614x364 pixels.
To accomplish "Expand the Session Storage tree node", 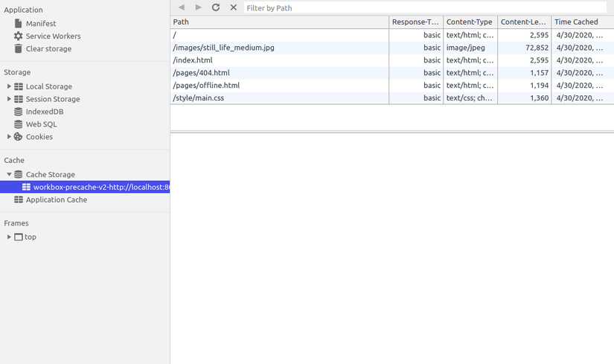I will 9,99.
